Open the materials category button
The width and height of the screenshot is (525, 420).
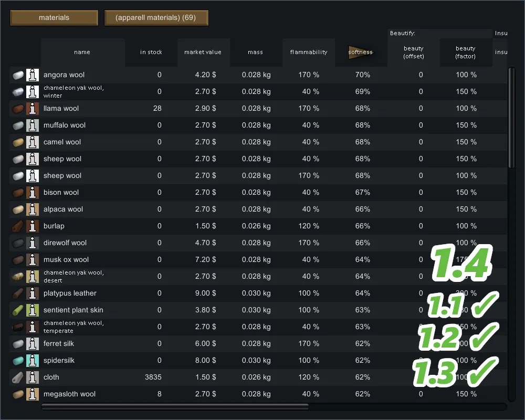point(54,18)
